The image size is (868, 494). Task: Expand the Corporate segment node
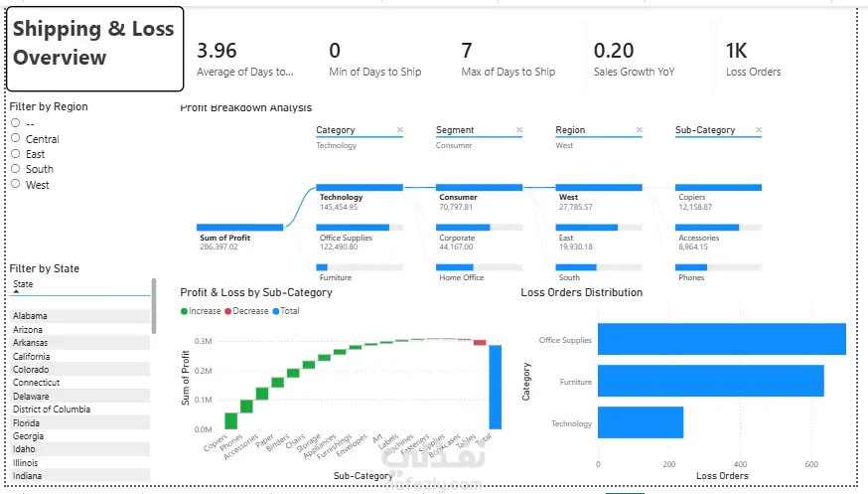(479, 228)
